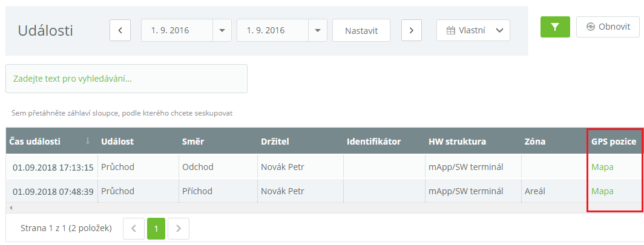Open the end date dropdown arrow
This screenshot has height=245, width=644.
point(317,30)
